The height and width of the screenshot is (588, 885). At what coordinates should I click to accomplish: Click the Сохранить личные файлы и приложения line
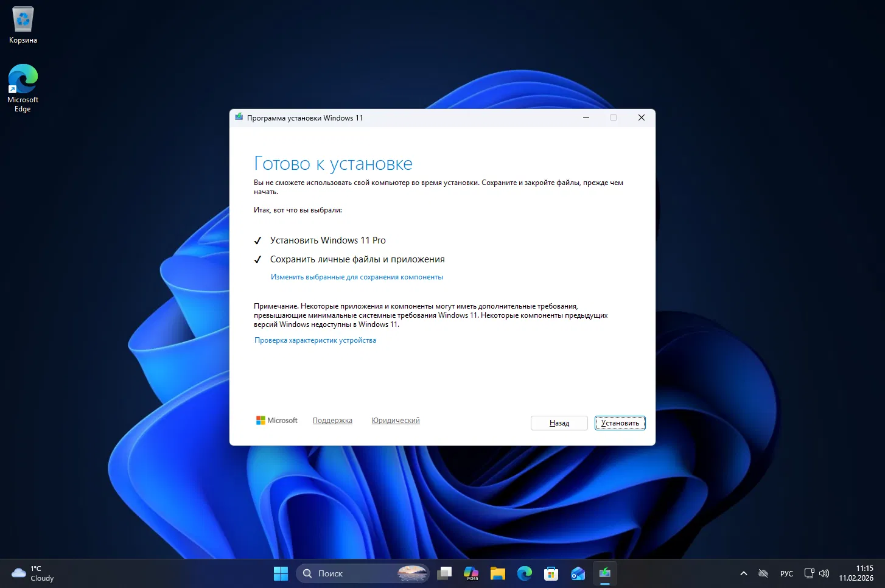[357, 259]
